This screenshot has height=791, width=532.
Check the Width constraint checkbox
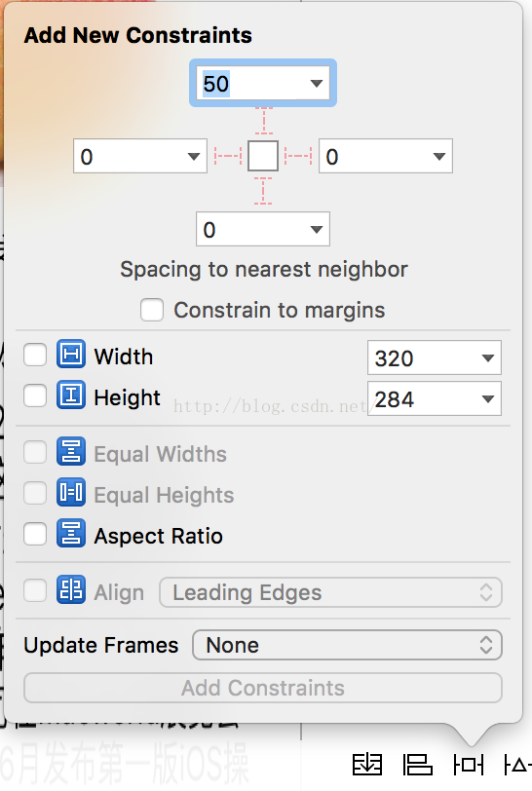tap(35, 355)
